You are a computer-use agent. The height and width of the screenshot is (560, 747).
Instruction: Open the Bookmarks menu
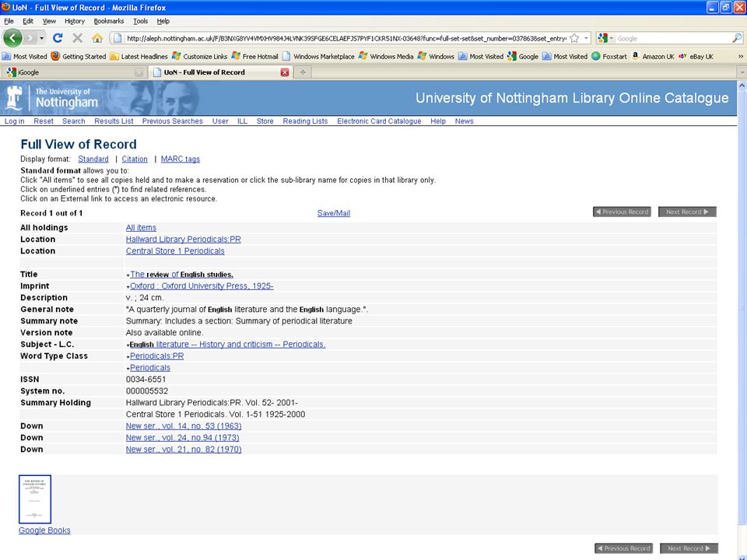point(109,21)
